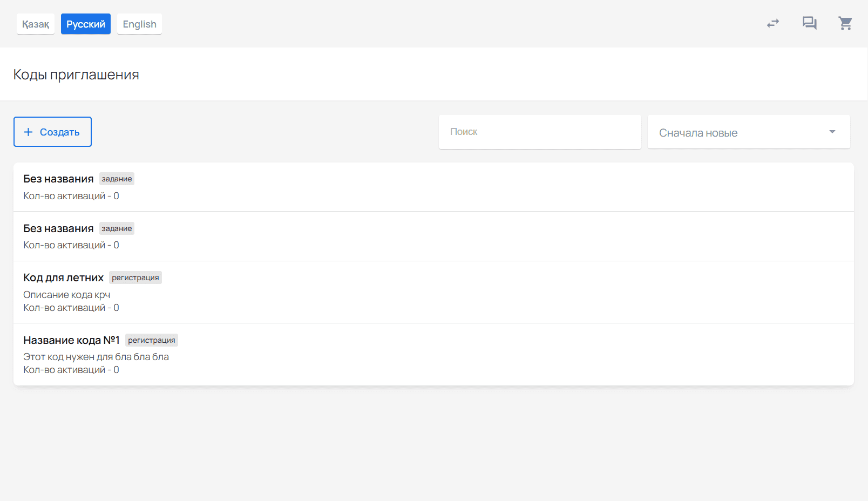Open the chat messages icon

coord(809,23)
